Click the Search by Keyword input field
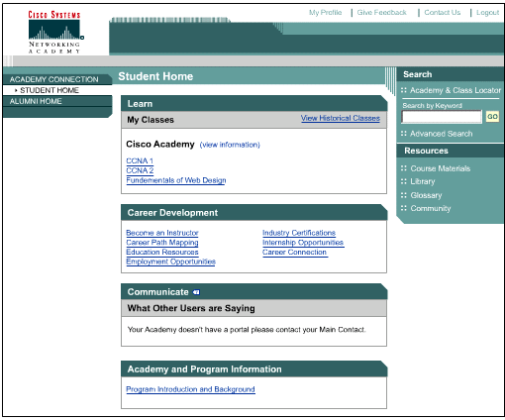The width and height of the screenshot is (505, 420). [442, 117]
